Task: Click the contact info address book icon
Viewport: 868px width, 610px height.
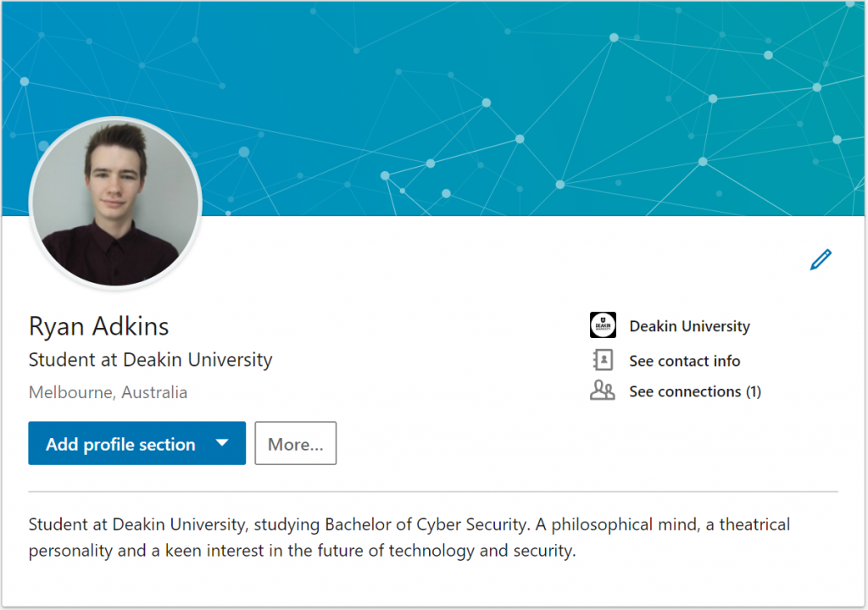Action: tap(603, 360)
